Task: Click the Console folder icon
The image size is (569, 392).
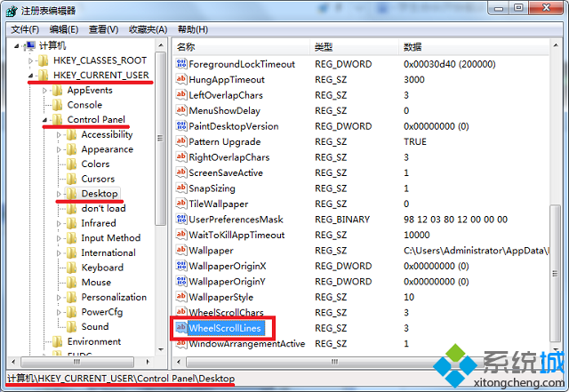Action: click(57, 105)
